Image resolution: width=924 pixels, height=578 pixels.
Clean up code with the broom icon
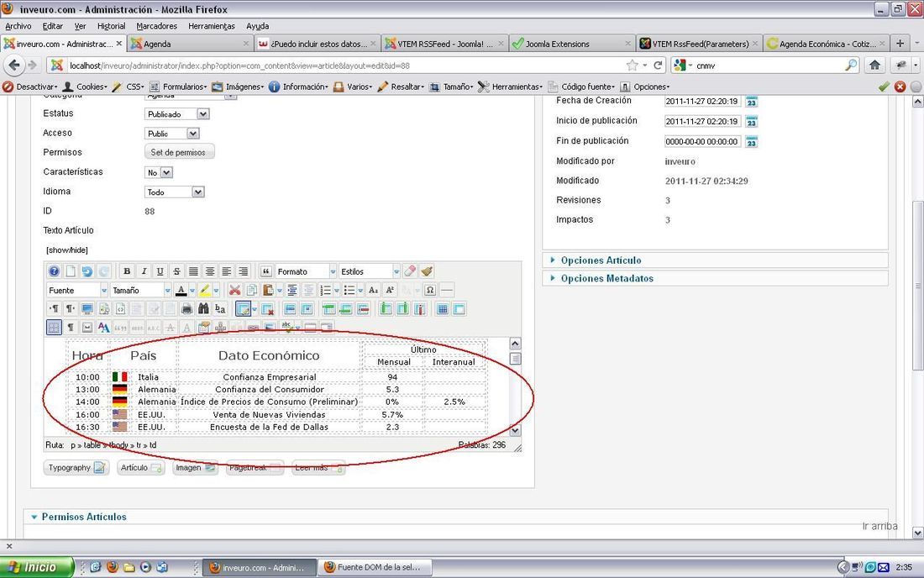pyautogui.click(x=427, y=271)
